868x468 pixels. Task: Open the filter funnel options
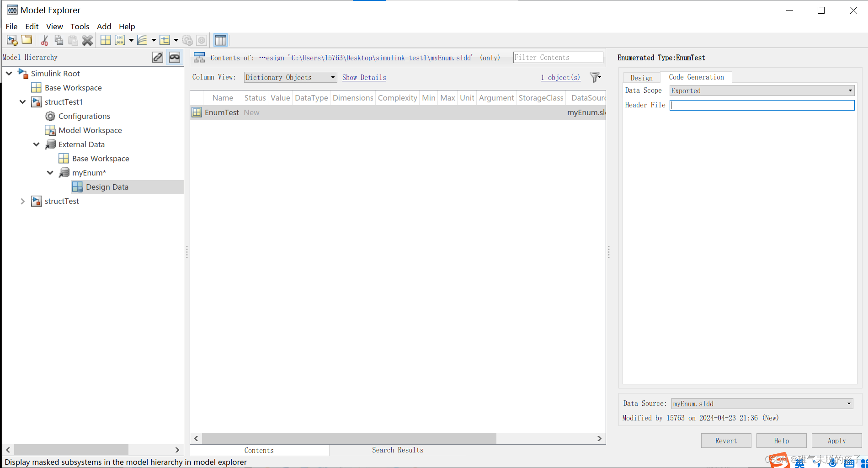click(x=595, y=77)
